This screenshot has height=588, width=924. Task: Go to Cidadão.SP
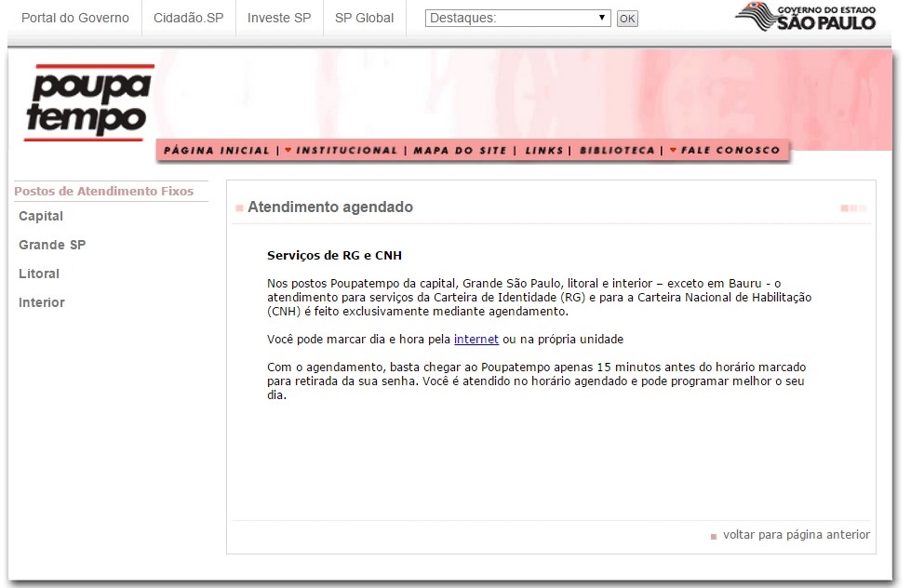pyautogui.click(x=189, y=18)
